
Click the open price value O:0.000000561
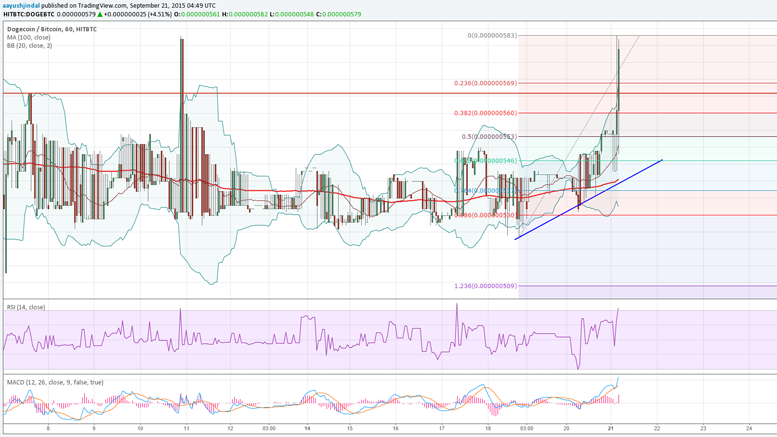(x=198, y=14)
